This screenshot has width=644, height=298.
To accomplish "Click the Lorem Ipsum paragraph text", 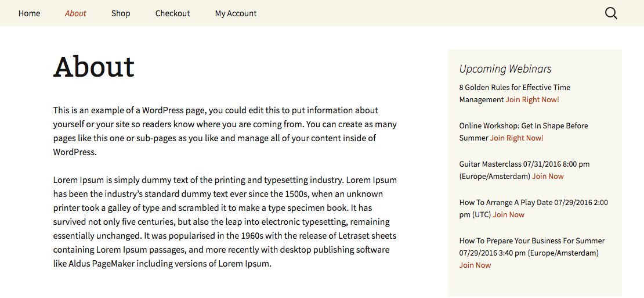I will tap(225, 222).
